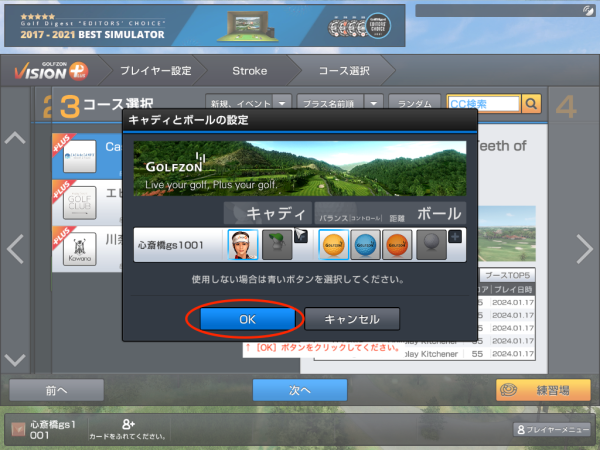Open the プレイヤーメニュー
This screenshot has width=600, height=450.
(552, 429)
